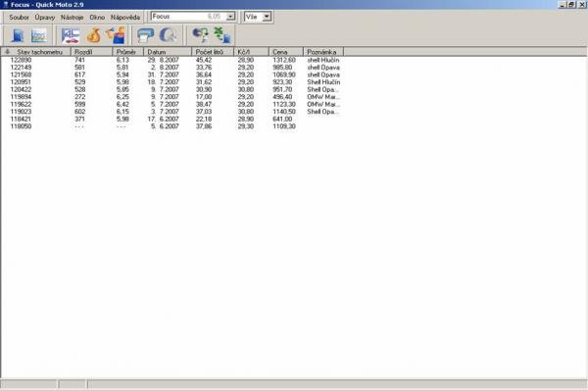Click the Datum column header
This screenshot has height=391, width=588.
(x=168, y=52)
